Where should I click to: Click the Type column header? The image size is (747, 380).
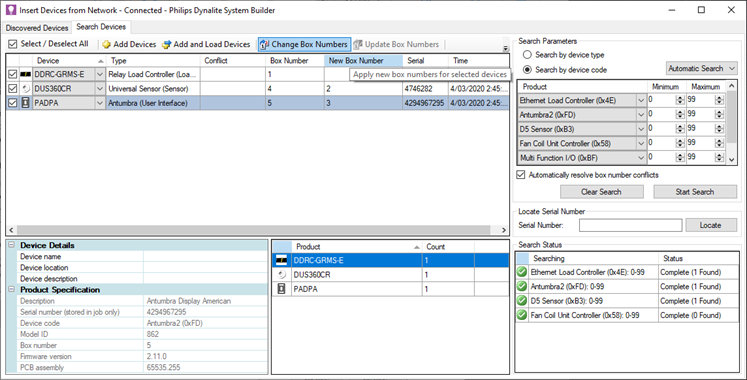pyautogui.click(x=152, y=60)
